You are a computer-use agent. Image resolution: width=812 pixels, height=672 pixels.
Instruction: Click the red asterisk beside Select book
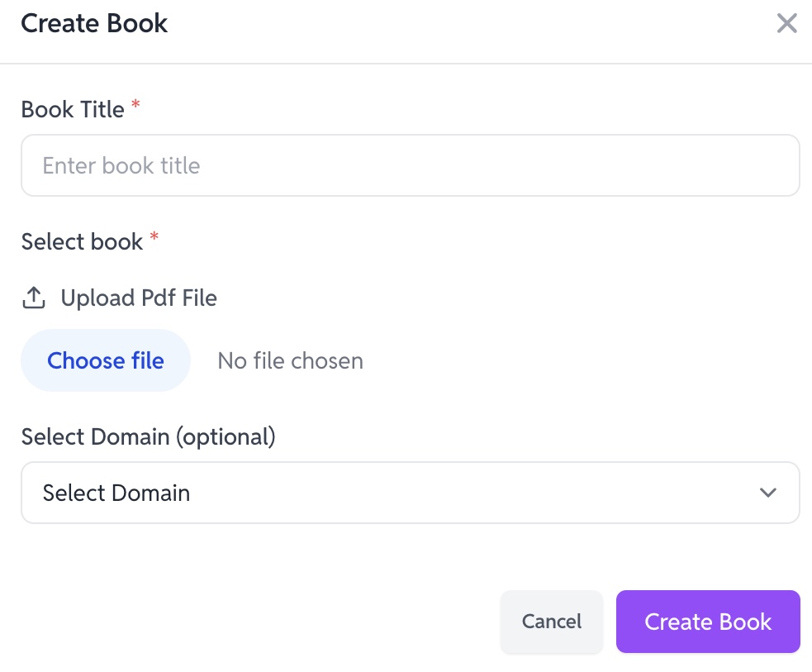pyautogui.click(x=154, y=238)
